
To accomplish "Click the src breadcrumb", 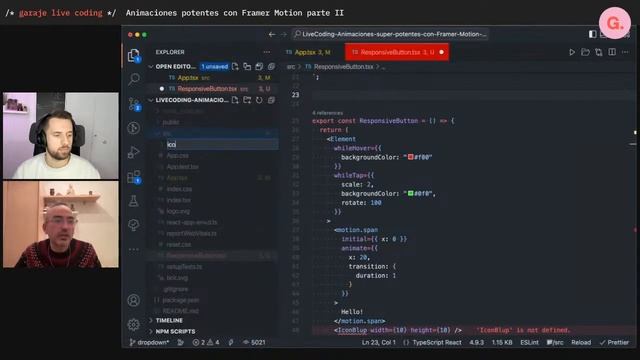I will 291,67.
